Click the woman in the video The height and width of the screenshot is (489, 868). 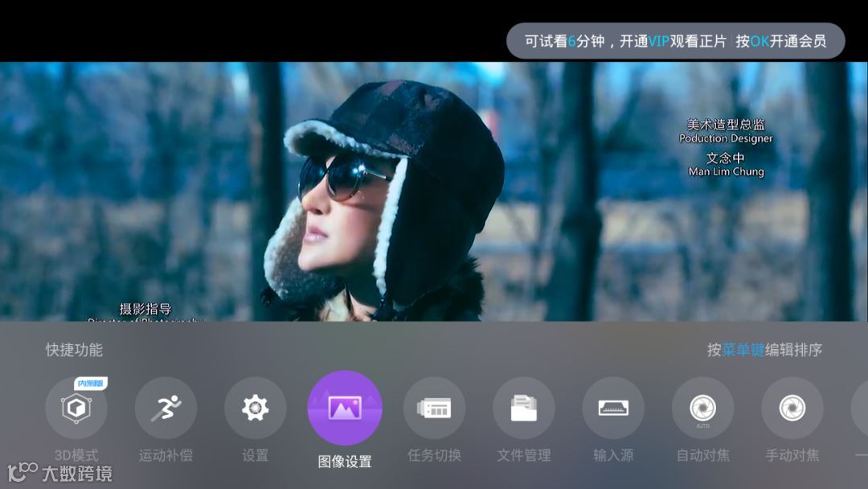382,202
